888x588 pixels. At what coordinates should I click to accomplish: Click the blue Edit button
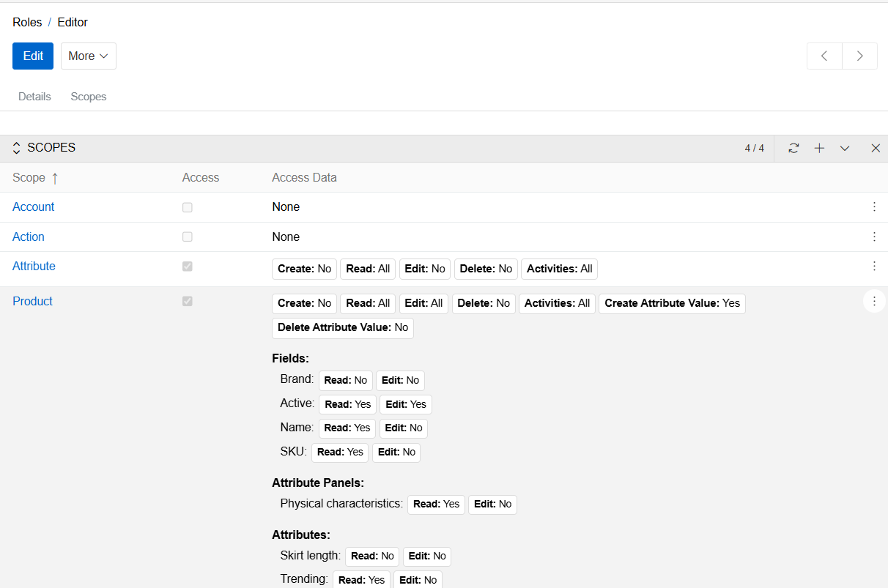33,56
